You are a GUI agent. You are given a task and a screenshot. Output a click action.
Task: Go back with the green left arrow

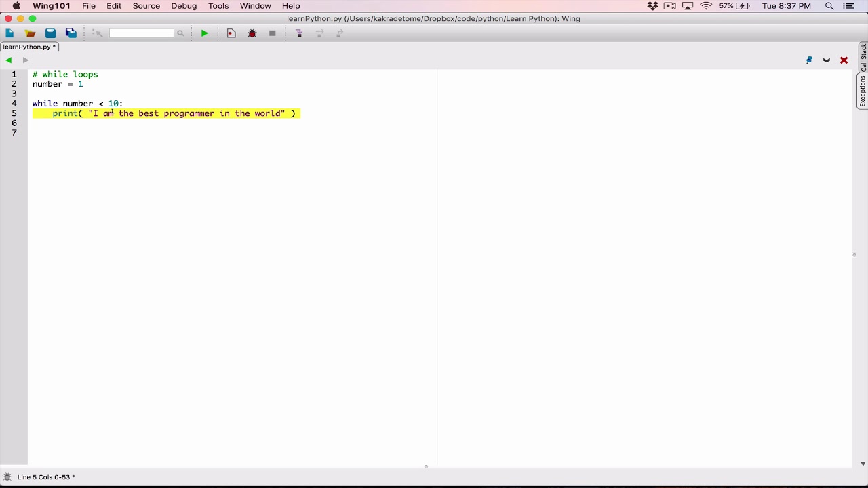pos(8,60)
